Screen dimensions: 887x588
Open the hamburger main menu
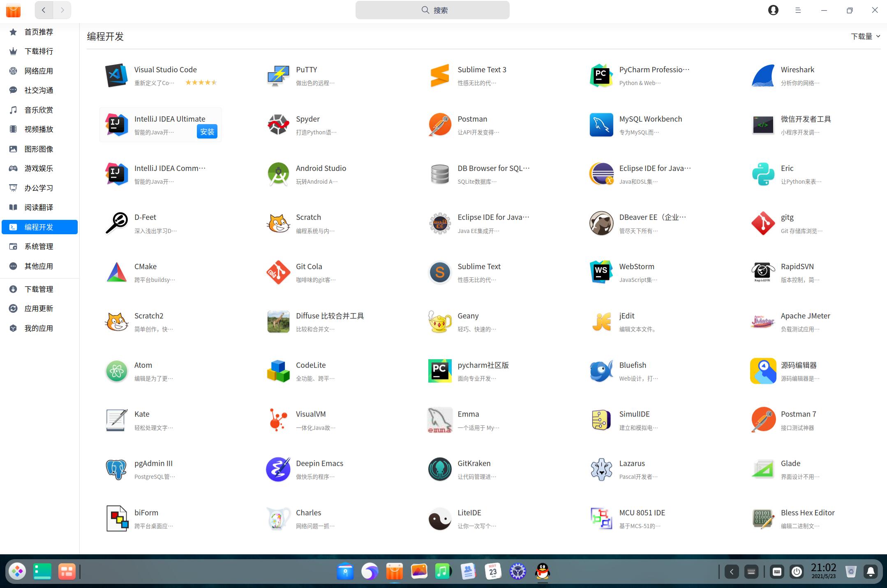(798, 10)
